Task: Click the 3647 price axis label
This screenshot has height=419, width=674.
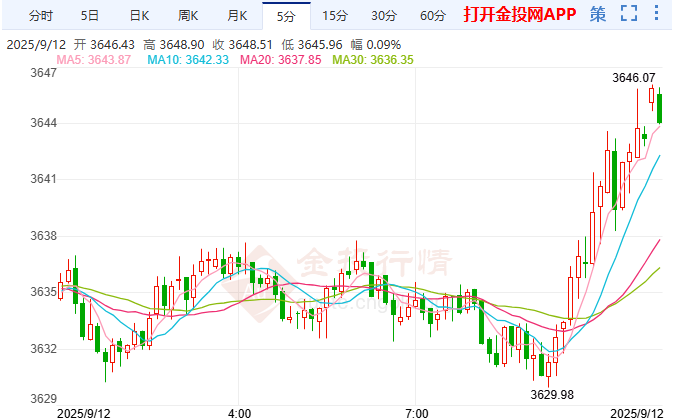Action: click(x=43, y=73)
